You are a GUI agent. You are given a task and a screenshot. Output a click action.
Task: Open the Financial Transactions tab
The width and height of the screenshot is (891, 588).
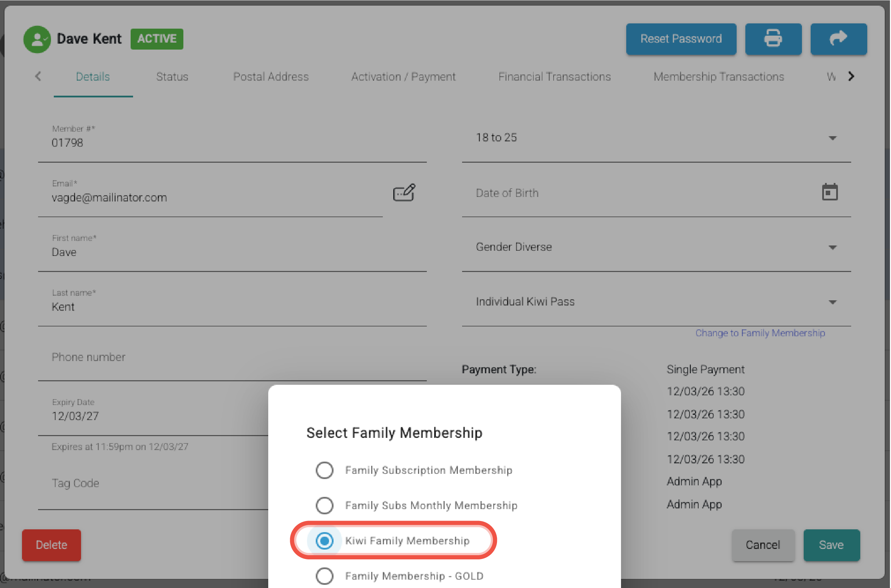coord(554,77)
